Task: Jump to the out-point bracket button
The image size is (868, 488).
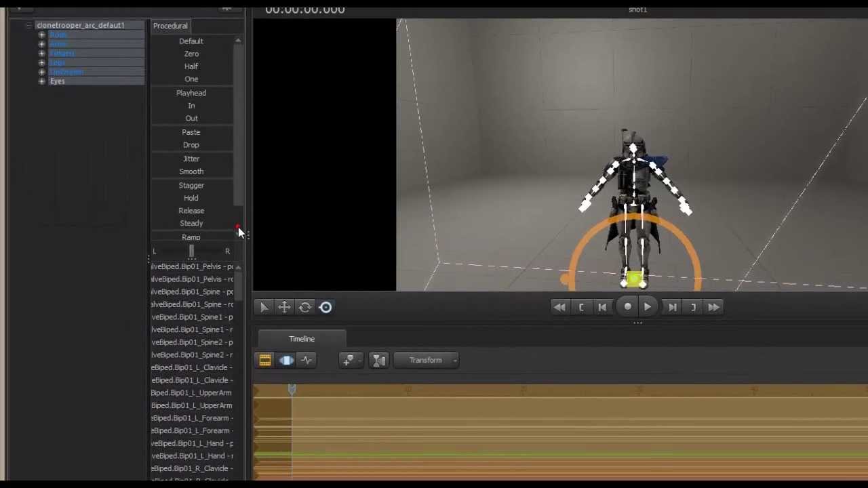Action: pyautogui.click(x=693, y=307)
